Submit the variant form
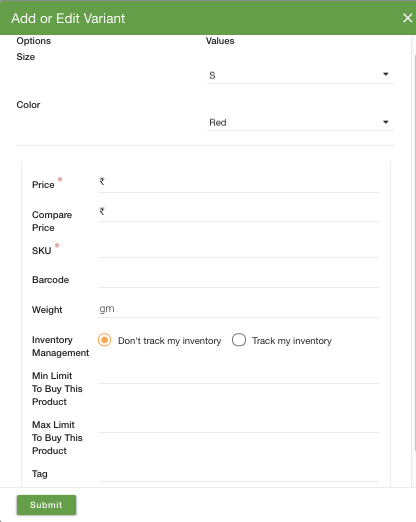Screen dimensions: 416x522 (46, 505)
